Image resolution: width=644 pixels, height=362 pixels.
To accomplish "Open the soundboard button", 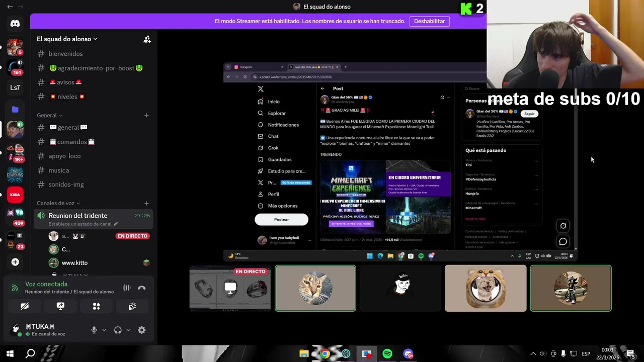I will (x=132, y=306).
